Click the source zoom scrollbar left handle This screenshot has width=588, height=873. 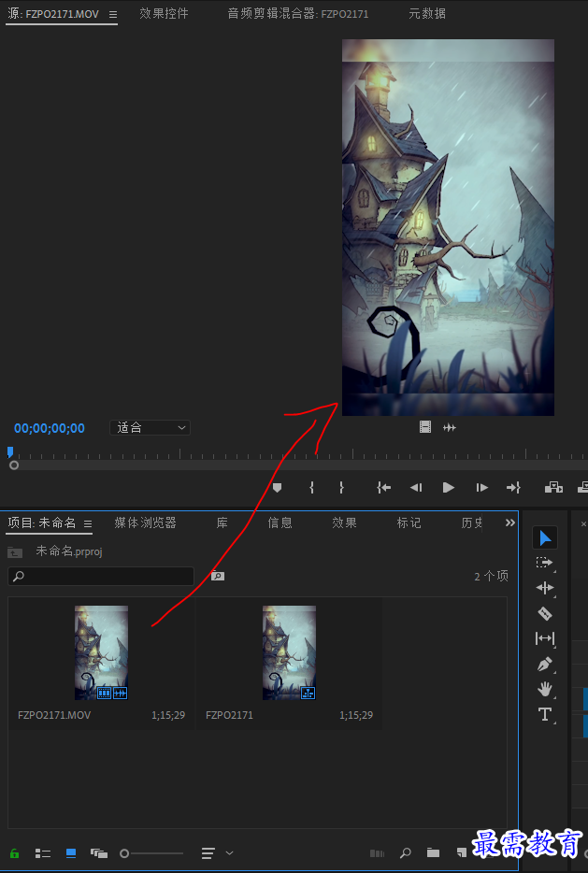point(14,465)
